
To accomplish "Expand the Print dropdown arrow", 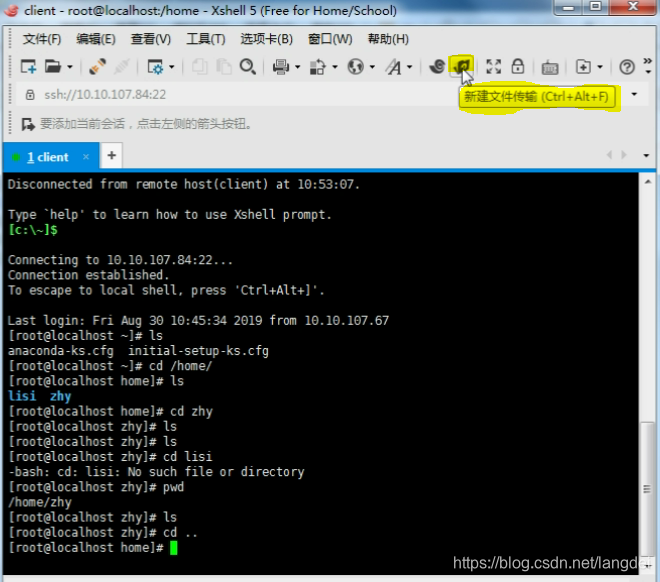I will [298, 67].
